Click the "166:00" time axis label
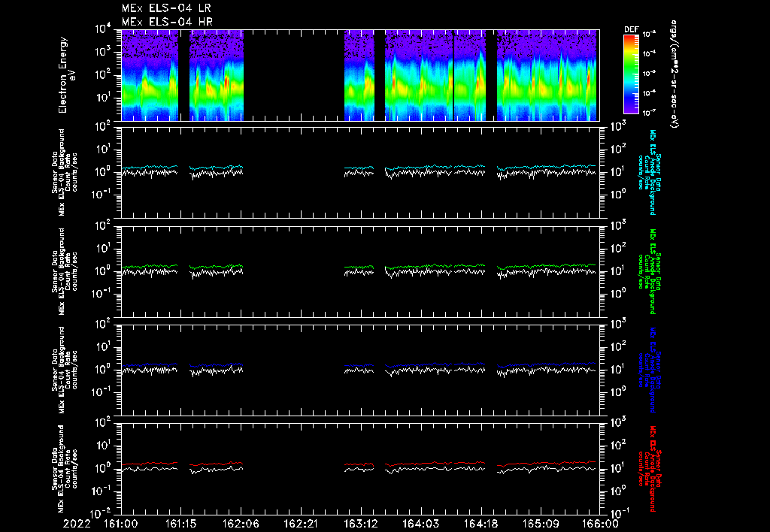Image resolution: width=770 pixels, height=532 pixels. (x=599, y=524)
